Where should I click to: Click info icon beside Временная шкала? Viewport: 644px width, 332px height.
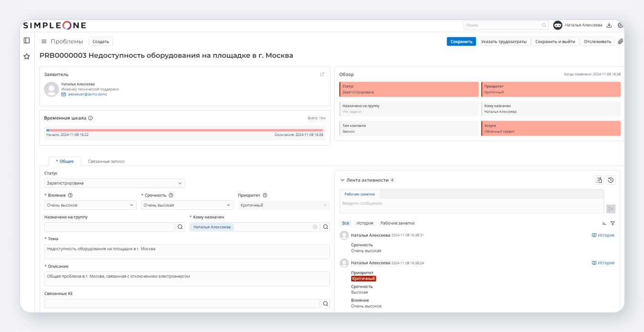(91, 118)
